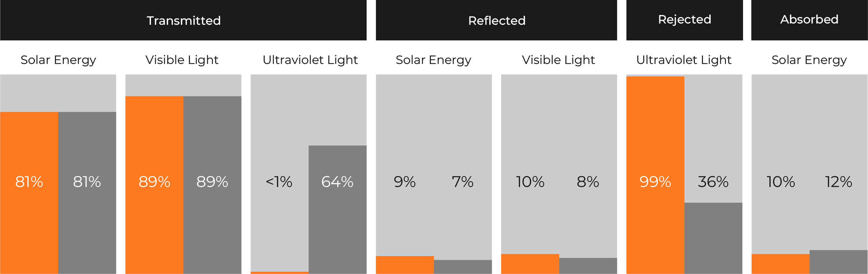This screenshot has height=274, width=868.
Task: Select the orange 89% Visible Light bar
Action: [154, 185]
